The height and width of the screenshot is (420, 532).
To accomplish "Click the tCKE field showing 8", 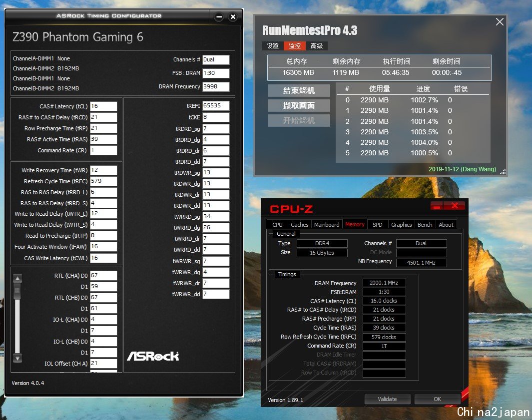I will click(x=216, y=117).
